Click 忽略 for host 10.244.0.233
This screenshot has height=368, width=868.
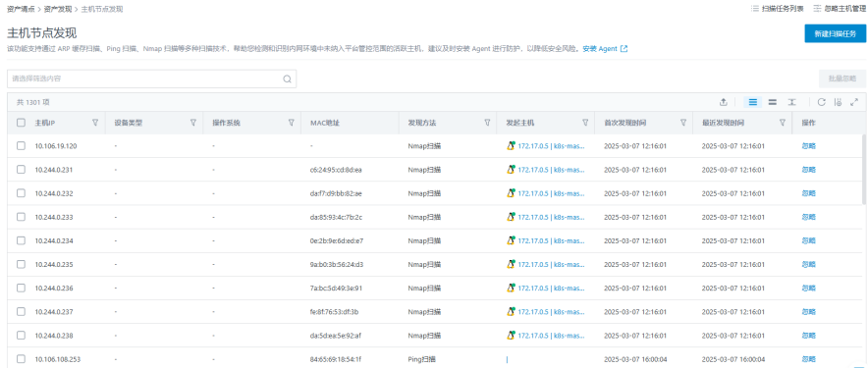point(809,217)
